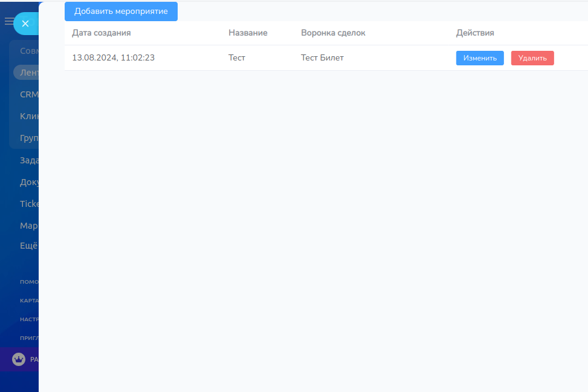The image size is (588, 392).
Task: Edit the Тест event with Изменить
Action: click(x=480, y=58)
